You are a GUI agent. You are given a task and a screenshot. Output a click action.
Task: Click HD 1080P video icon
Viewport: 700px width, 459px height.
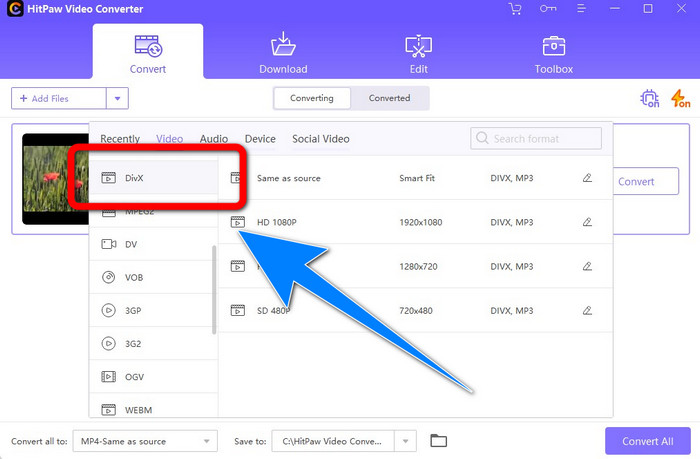(x=238, y=221)
